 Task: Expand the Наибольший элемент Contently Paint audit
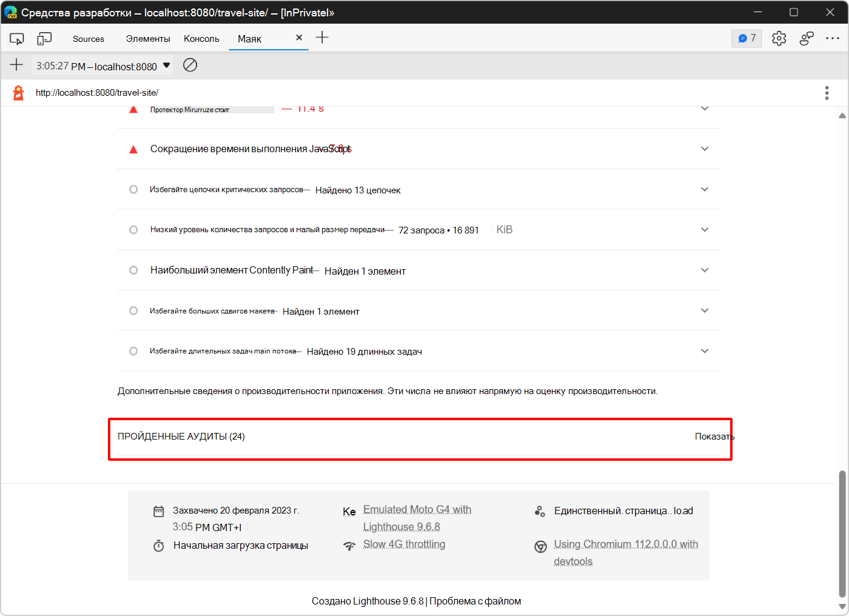(x=705, y=270)
